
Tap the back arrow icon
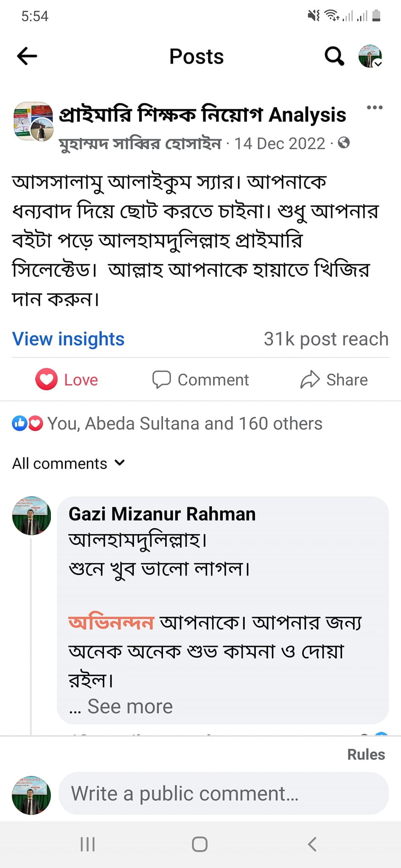pos(27,56)
